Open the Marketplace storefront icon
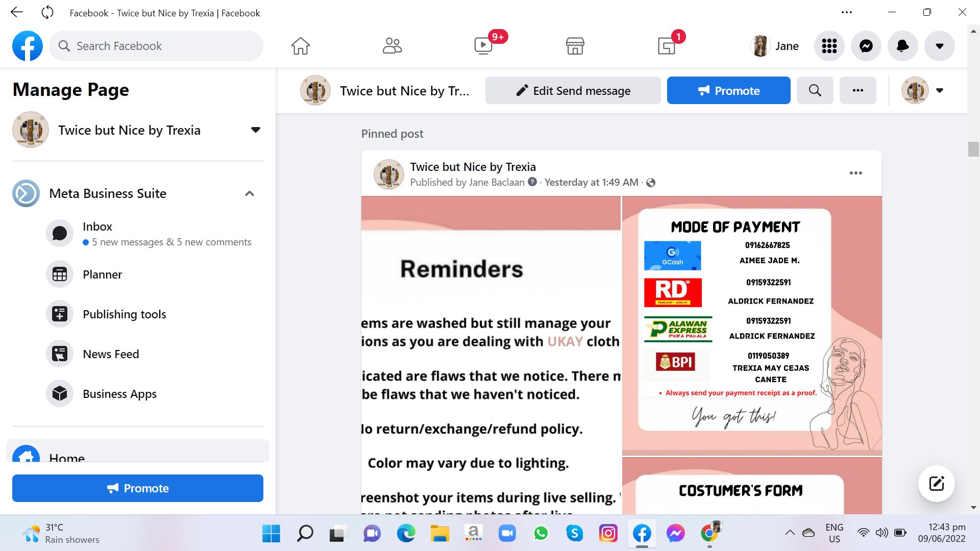The width and height of the screenshot is (980, 551). pos(575,46)
